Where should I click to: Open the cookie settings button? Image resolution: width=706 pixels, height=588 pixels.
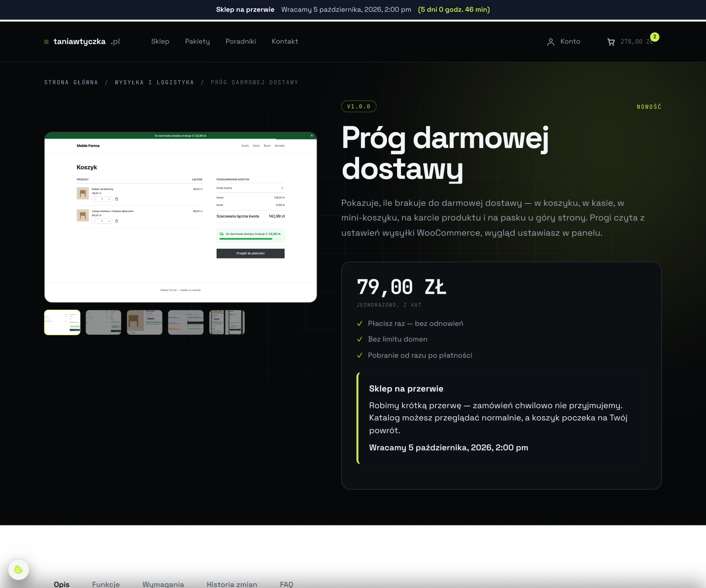pyautogui.click(x=18, y=569)
